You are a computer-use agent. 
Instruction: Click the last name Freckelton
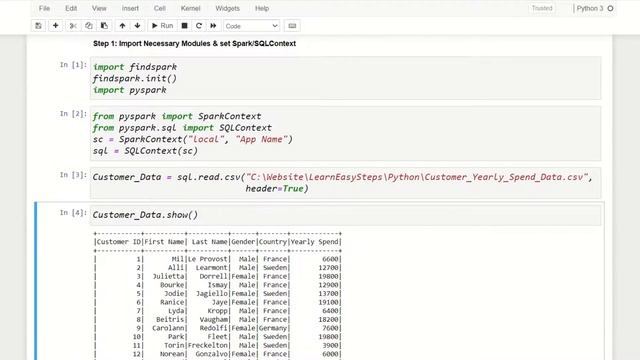tap(207, 345)
